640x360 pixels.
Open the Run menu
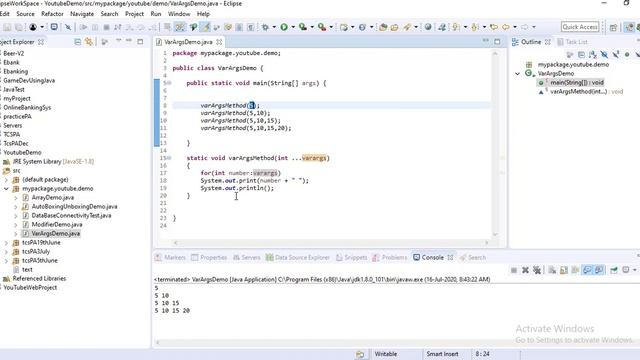(156, 14)
